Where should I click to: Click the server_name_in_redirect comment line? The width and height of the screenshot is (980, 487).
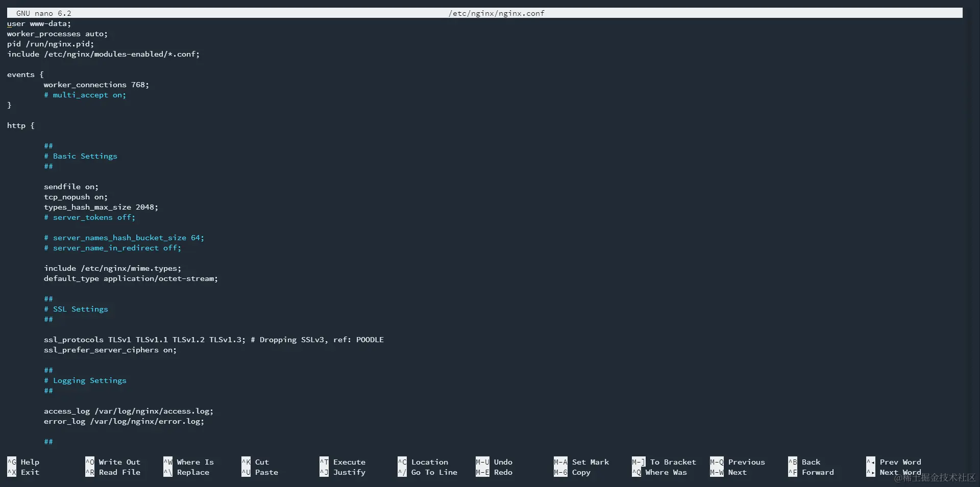click(x=113, y=248)
